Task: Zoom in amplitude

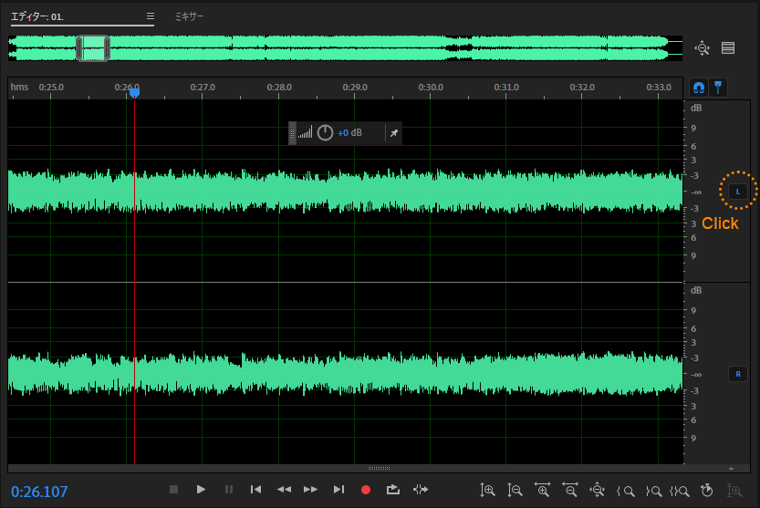Action: click(x=488, y=490)
